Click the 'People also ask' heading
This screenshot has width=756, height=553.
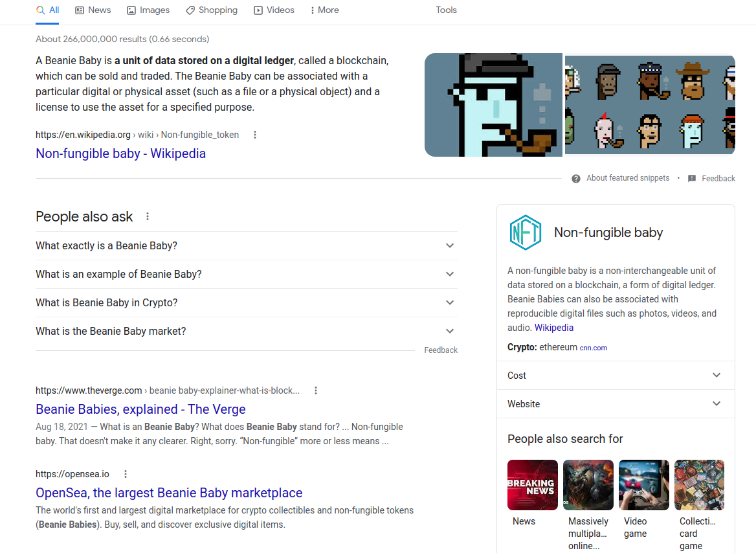point(84,217)
